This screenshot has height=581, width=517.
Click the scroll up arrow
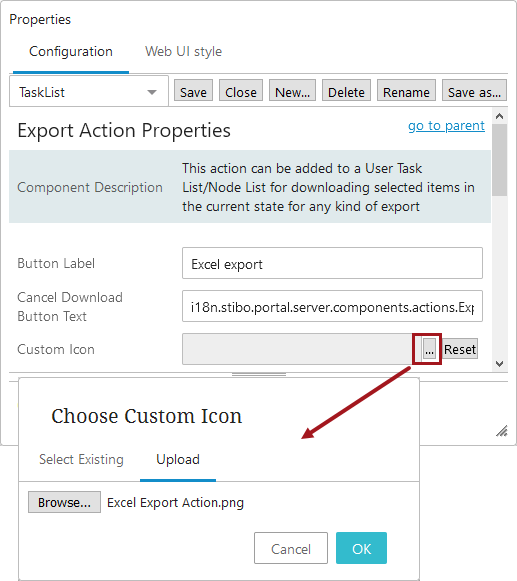point(499,116)
